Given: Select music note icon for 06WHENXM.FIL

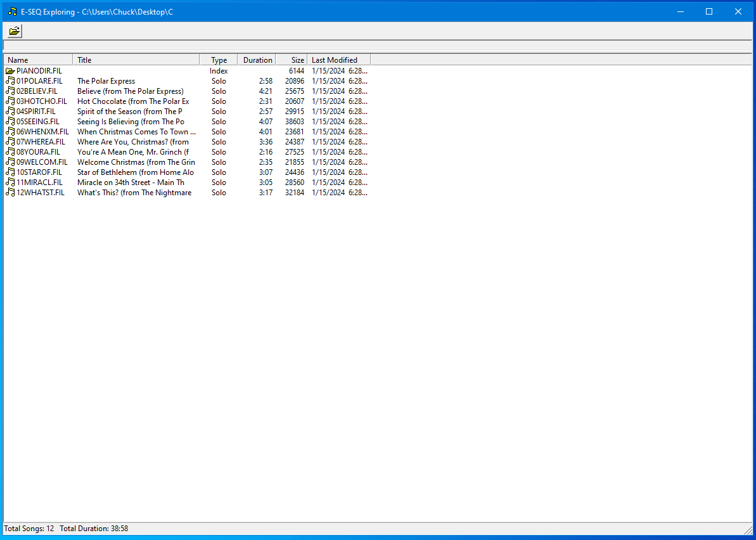Looking at the screenshot, I should (x=10, y=132).
